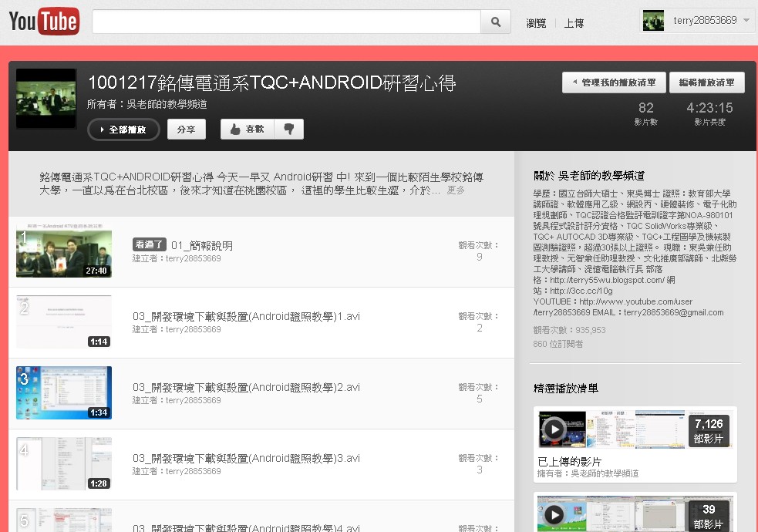This screenshot has height=532, width=758.
Task: Open the 上傳 upload link
Action: click(x=574, y=22)
